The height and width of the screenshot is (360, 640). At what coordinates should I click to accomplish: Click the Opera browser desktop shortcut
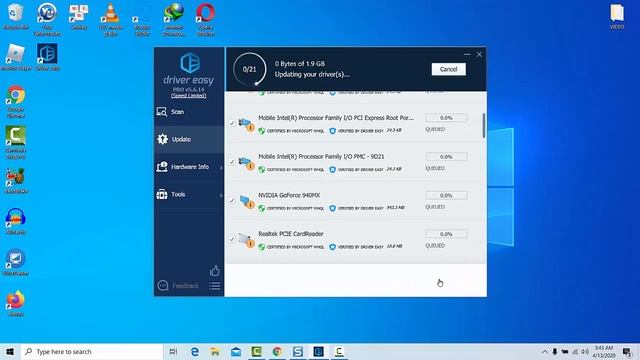[x=205, y=19]
